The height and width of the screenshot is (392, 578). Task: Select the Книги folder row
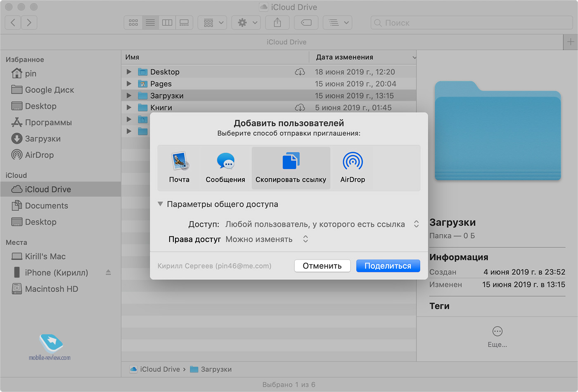click(x=269, y=108)
